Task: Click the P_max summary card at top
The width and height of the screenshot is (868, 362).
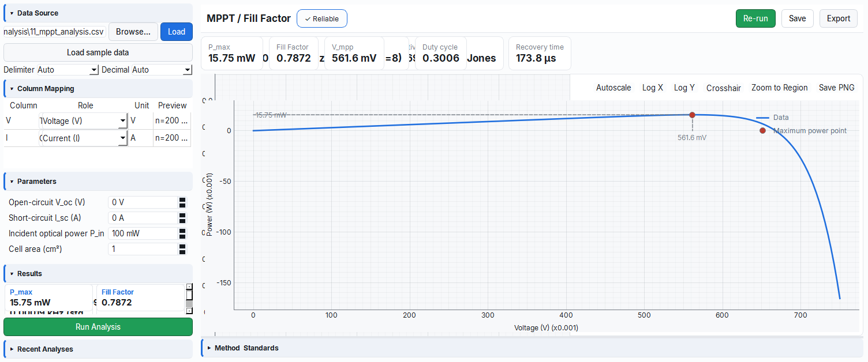Action: point(232,54)
